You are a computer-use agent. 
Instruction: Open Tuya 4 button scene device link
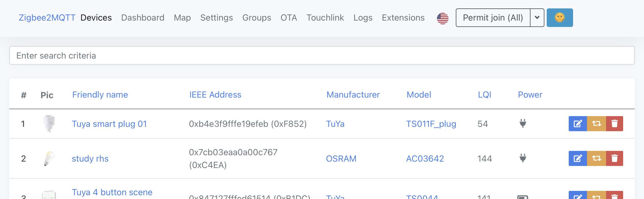(112, 192)
